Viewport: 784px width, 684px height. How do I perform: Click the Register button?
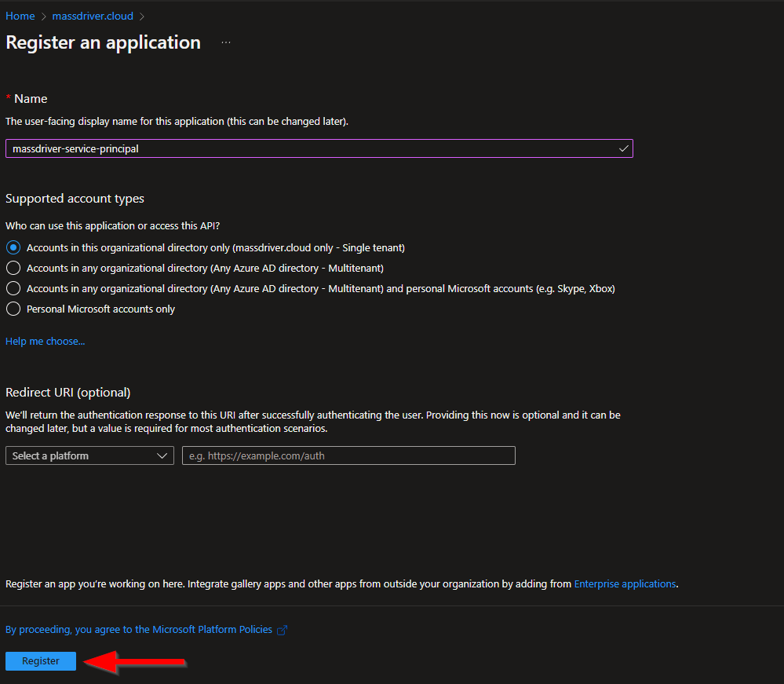click(41, 661)
